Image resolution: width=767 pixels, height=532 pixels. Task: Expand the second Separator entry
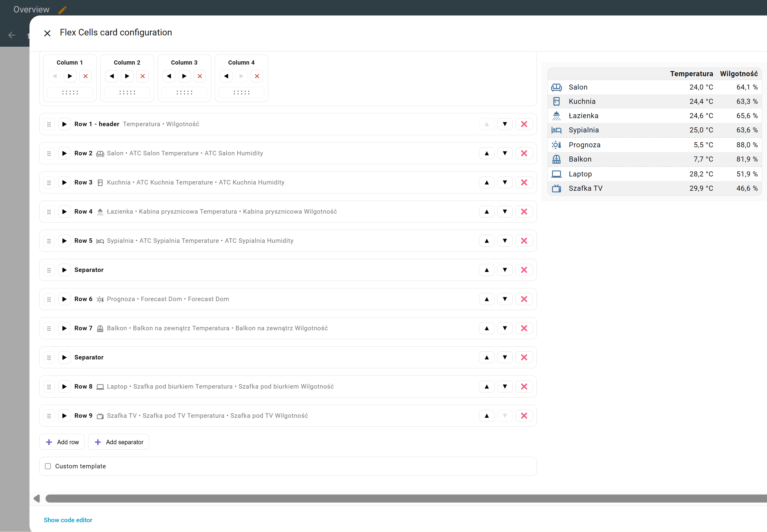coord(64,357)
